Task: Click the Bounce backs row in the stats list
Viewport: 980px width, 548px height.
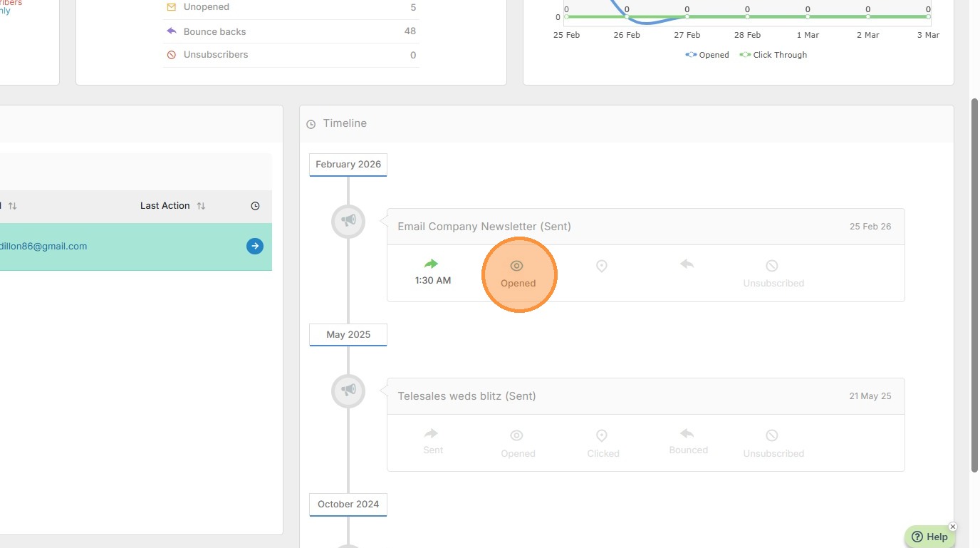Action: coord(291,31)
